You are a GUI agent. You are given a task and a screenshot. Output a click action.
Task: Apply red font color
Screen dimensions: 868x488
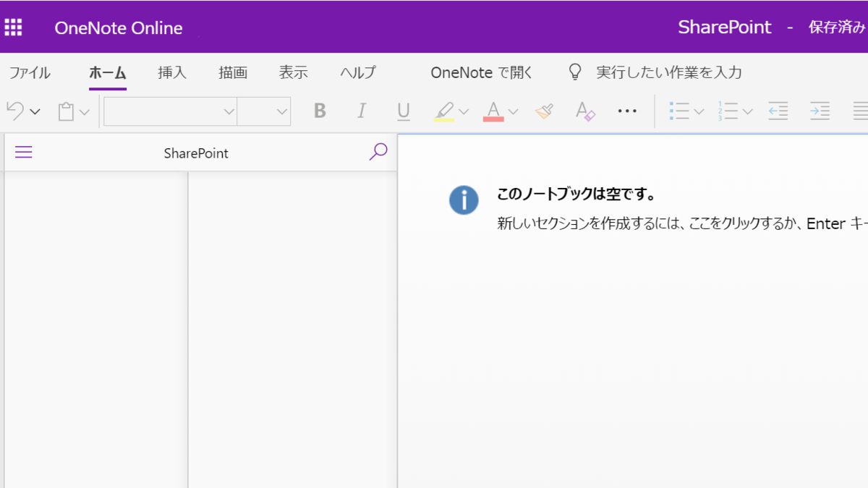pos(493,111)
